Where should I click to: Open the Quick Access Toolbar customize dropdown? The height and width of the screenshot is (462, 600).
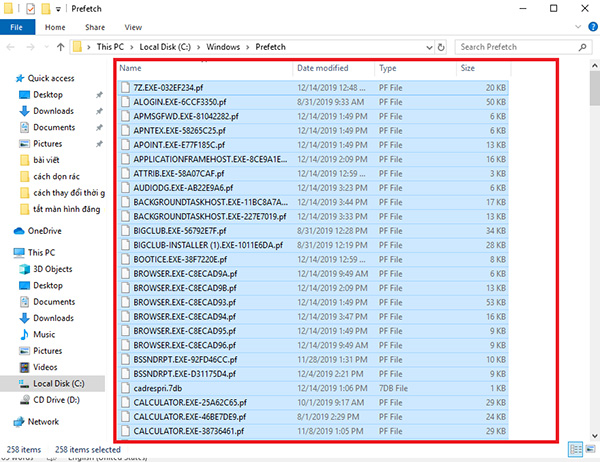59,8
